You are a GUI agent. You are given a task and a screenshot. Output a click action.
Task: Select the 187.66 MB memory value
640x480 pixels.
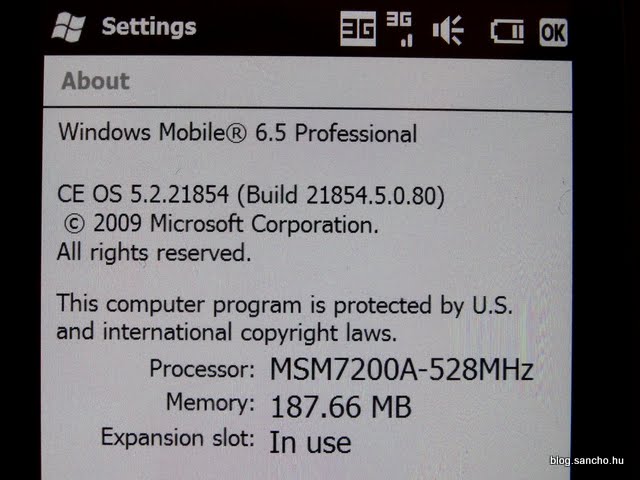coord(341,407)
